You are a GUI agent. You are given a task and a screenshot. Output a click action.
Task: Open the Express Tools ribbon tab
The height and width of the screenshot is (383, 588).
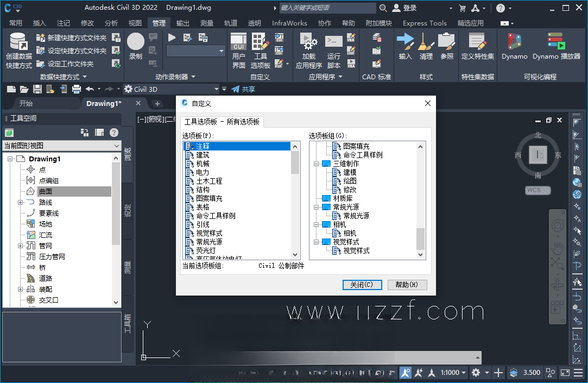[425, 23]
